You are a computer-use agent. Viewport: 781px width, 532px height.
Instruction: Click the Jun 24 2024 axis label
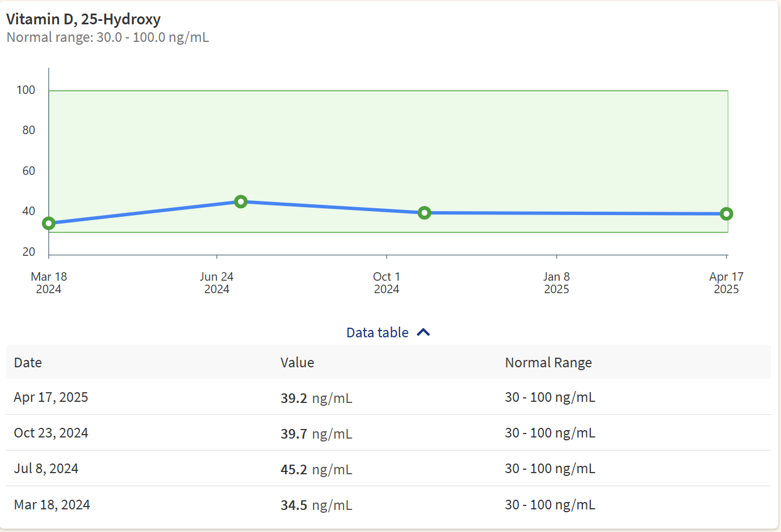[217, 283]
